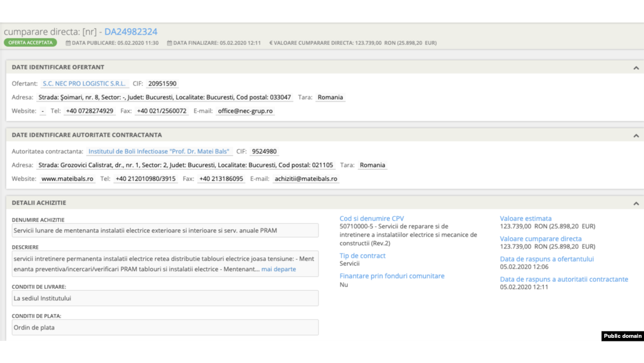Image resolution: width=644 pixels, height=363 pixels.
Task: Click the DENUMIRE ACHIZITIE field
Action: point(165,230)
